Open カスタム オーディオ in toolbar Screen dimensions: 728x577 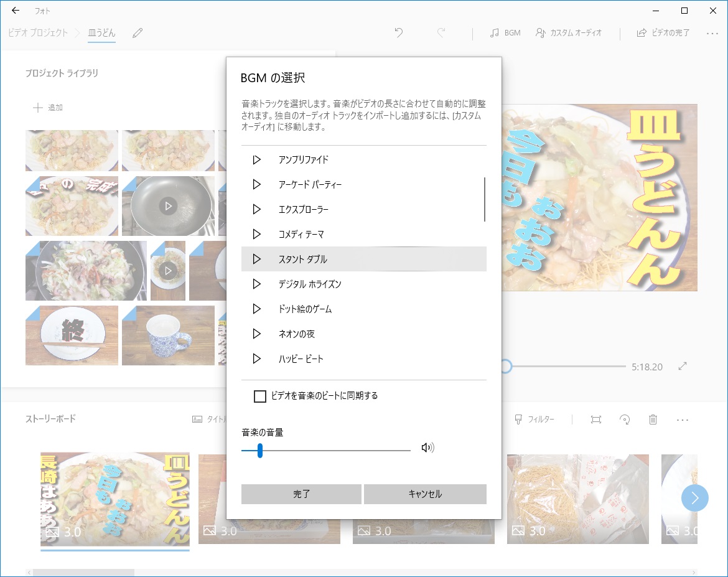pyautogui.click(x=568, y=33)
